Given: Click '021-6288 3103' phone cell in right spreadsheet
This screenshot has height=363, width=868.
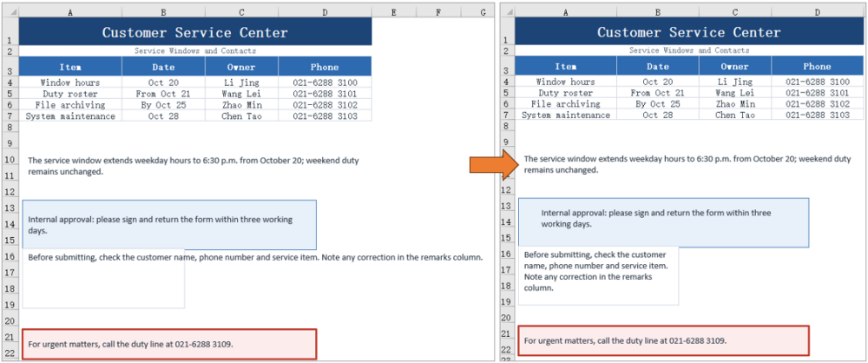Looking at the screenshot, I should (817, 115).
